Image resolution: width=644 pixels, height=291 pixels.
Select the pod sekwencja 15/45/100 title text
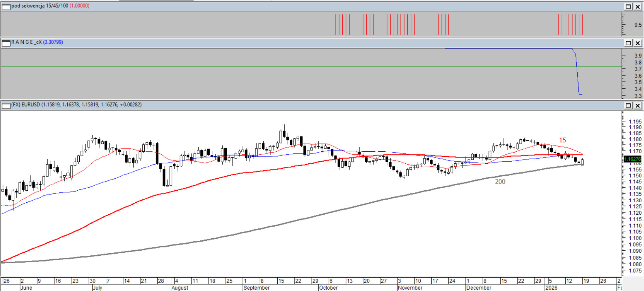(40, 6)
